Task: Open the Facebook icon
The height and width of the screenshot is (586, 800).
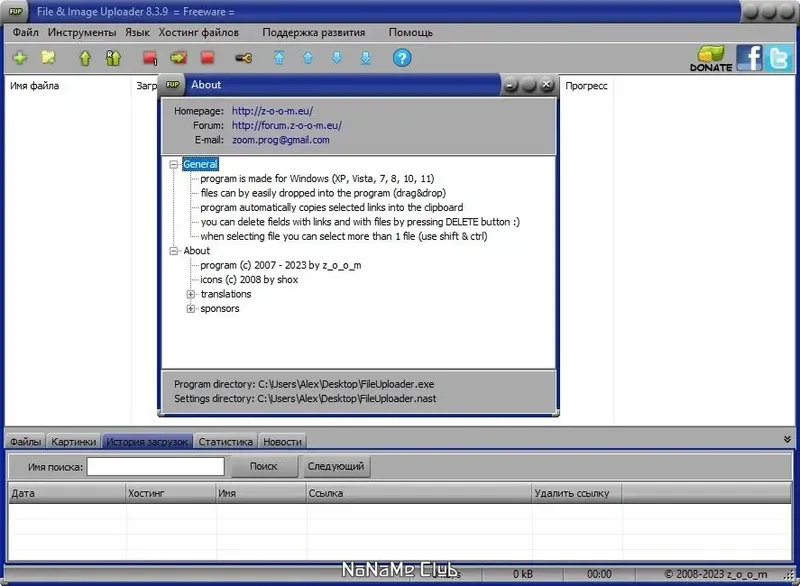Action: coord(749,58)
